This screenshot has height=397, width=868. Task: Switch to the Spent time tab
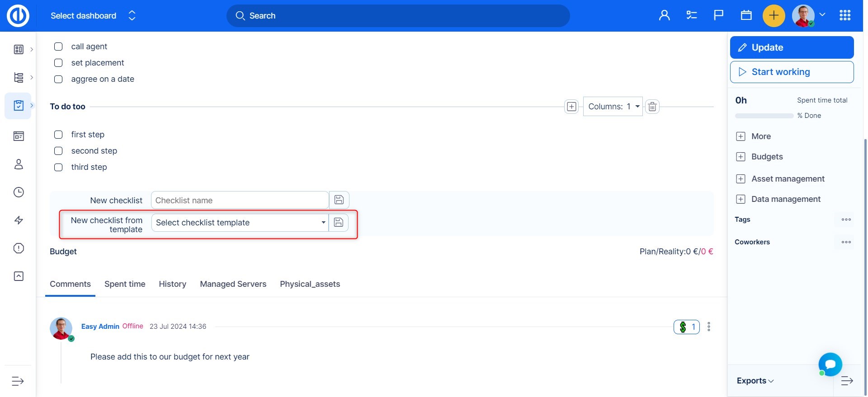coord(125,284)
